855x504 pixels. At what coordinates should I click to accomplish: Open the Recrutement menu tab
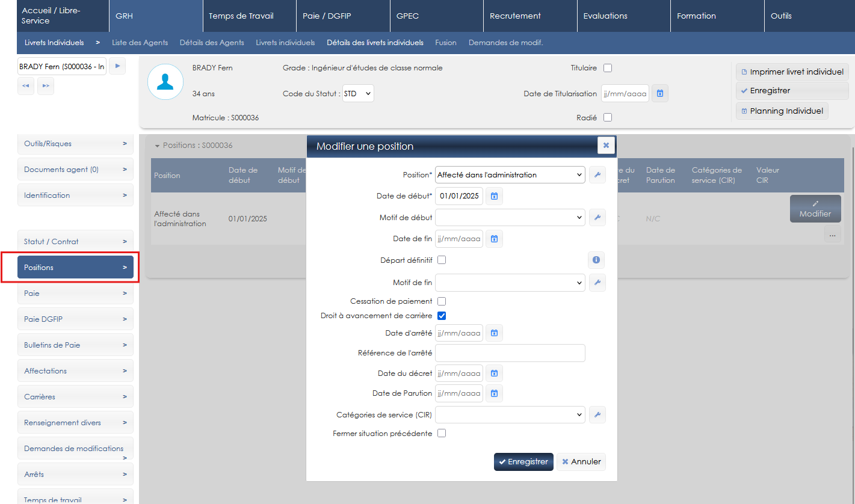(x=529, y=16)
